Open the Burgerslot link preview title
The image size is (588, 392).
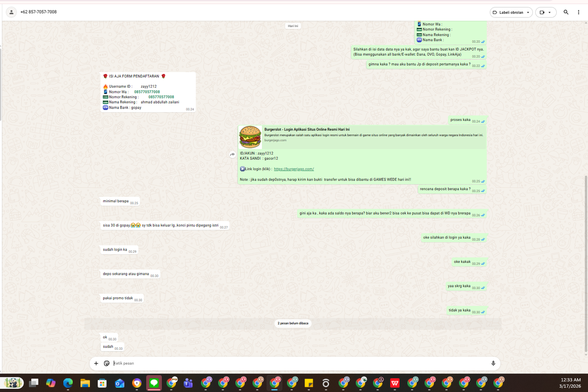click(307, 129)
